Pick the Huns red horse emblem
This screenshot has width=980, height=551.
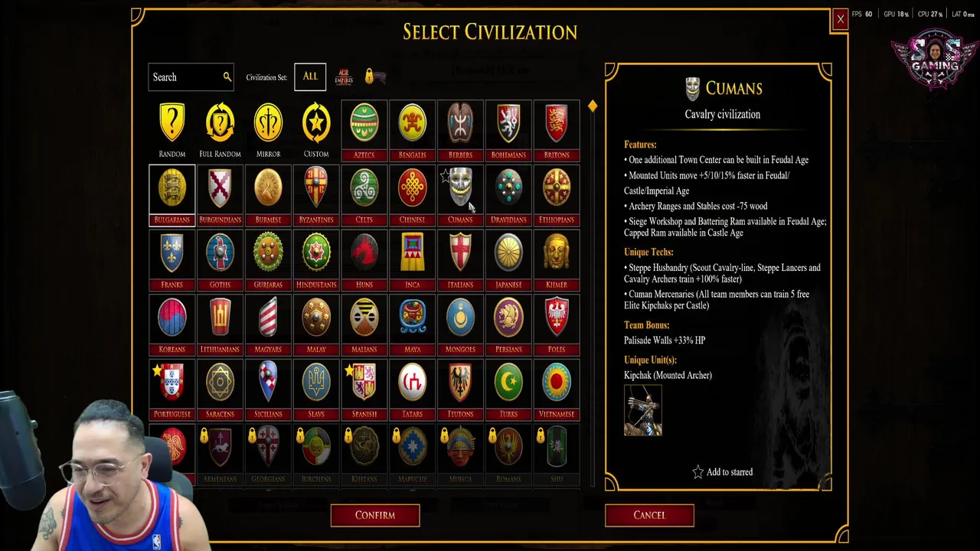click(364, 253)
